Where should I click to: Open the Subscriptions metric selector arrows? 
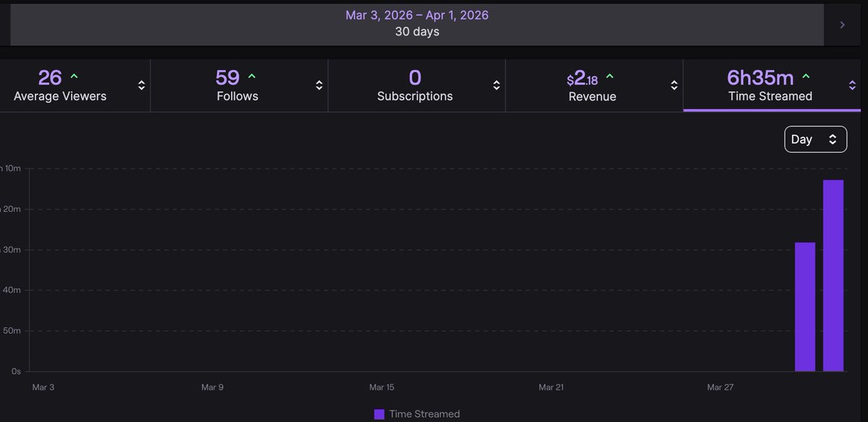click(x=496, y=85)
